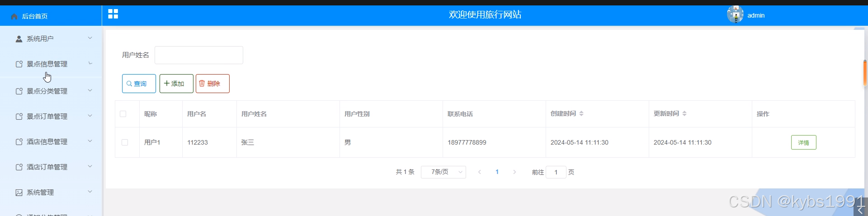
Task: Click the admin username label
Action: [756, 15]
